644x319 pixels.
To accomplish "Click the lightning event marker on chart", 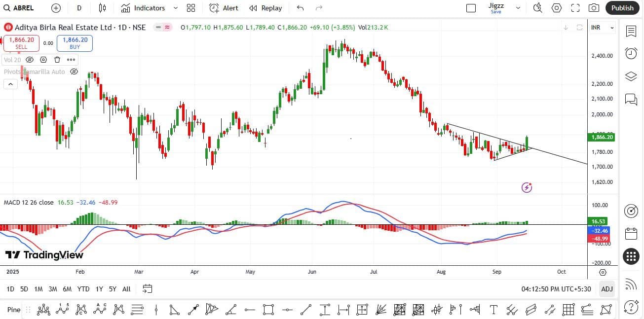I will coord(527,187).
